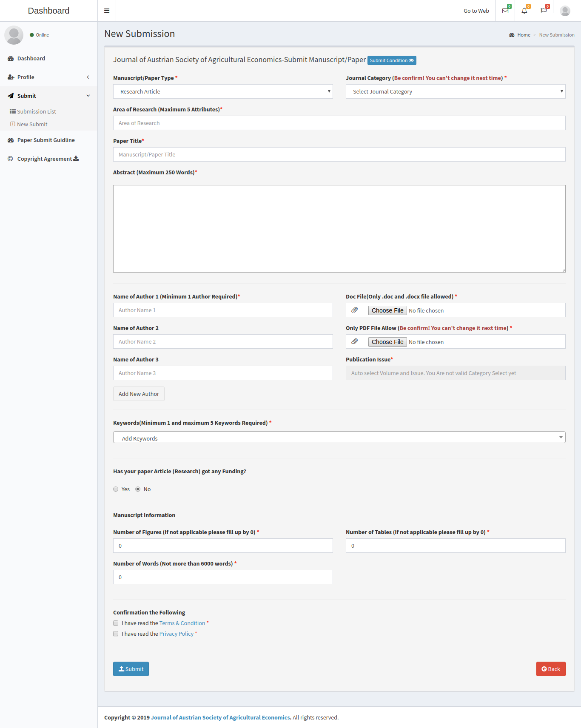Open footer Journal of Austrian Society link

pyautogui.click(x=221, y=717)
